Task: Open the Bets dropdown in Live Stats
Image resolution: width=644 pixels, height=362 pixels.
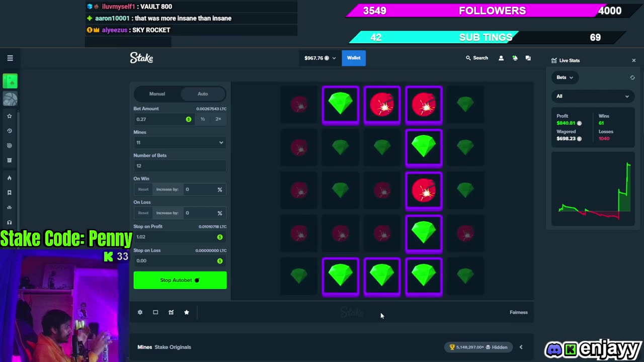Action: tap(565, 77)
